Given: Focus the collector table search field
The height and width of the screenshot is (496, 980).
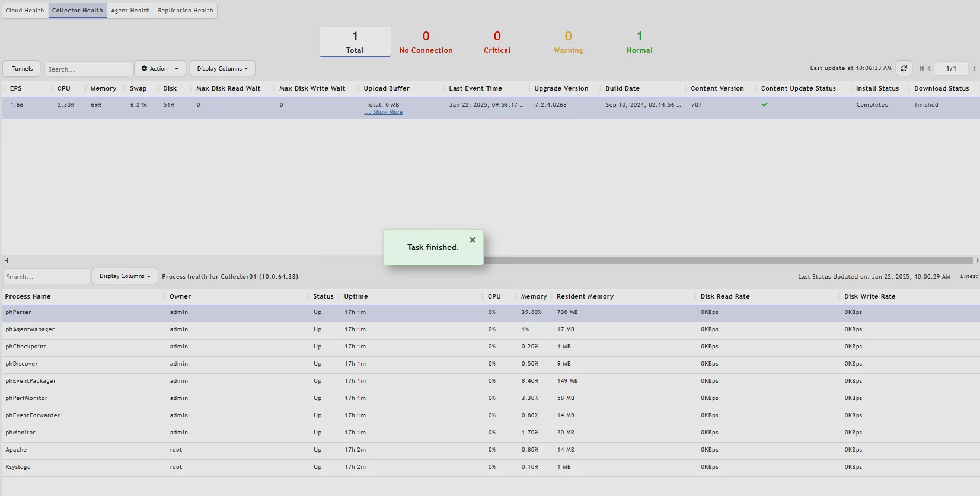Looking at the screenshot, I should pyautogui.click(x=88, y=69).
